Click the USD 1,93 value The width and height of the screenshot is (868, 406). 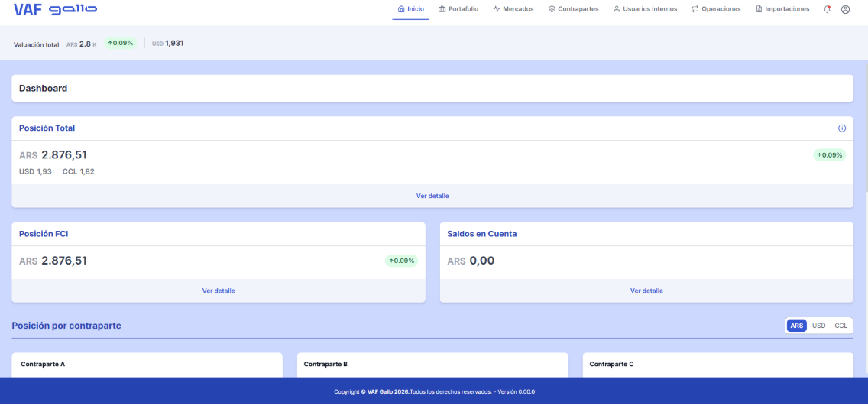click(x=35, y=172)
